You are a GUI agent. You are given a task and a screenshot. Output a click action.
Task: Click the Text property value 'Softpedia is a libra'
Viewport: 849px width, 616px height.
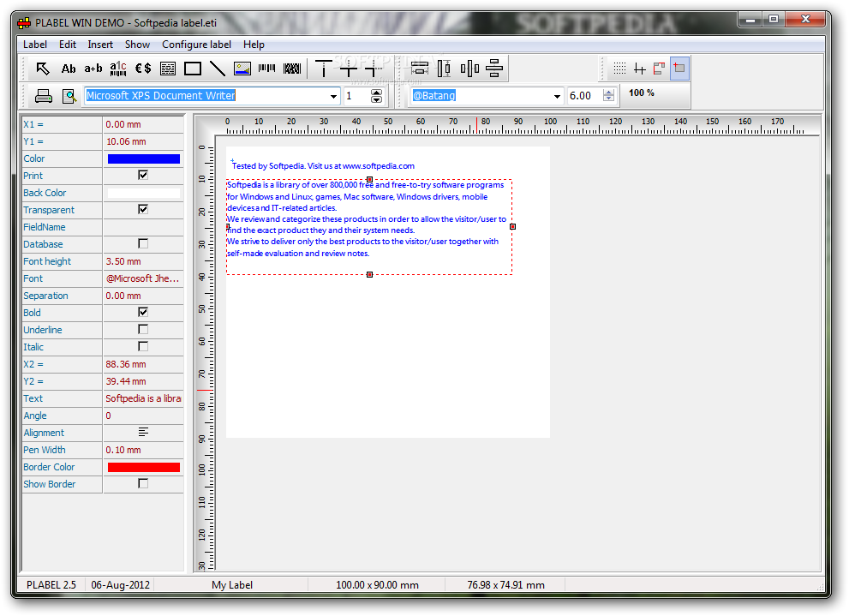tap(143, 398)
